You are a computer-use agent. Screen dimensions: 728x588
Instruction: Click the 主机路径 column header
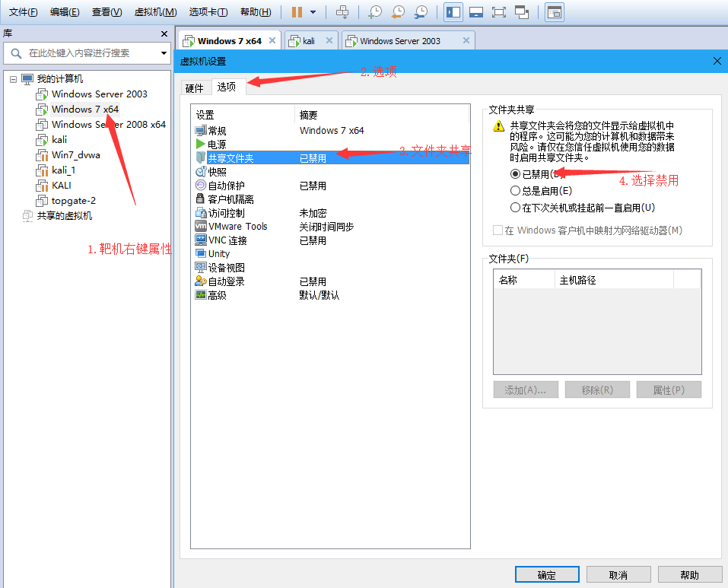point(614,280)
